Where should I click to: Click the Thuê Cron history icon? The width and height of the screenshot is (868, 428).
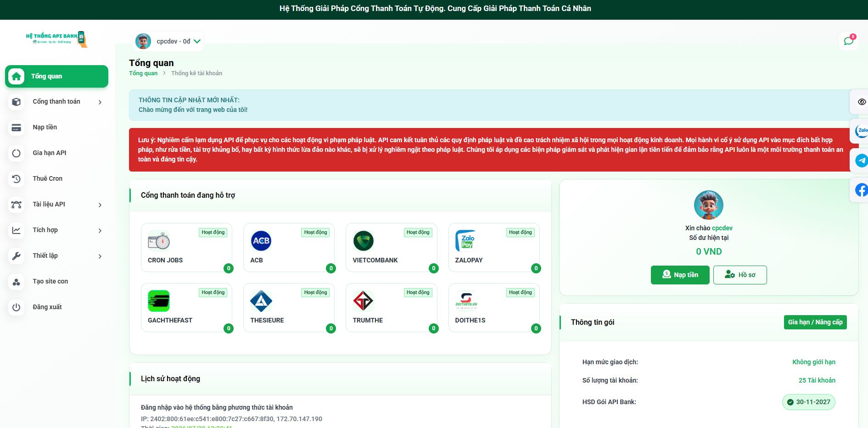17,179
